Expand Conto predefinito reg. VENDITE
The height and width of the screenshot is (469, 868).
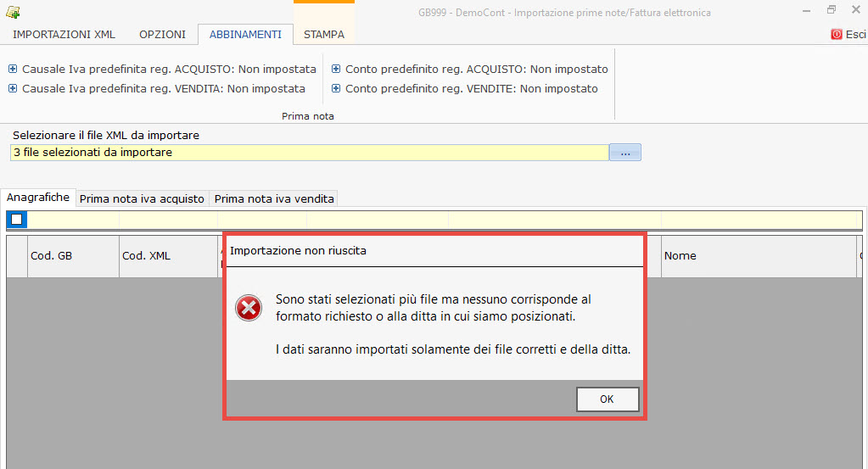[336, 89]
